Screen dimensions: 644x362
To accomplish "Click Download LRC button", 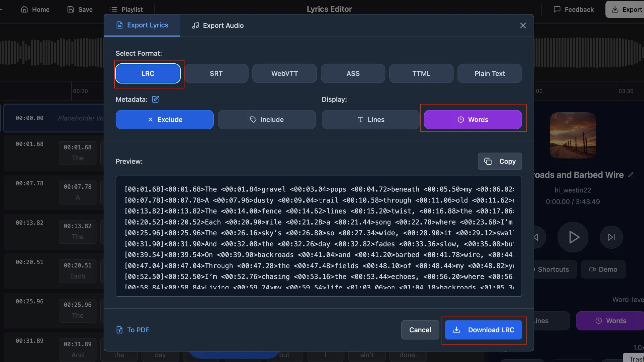I will [x=483, y=330].
